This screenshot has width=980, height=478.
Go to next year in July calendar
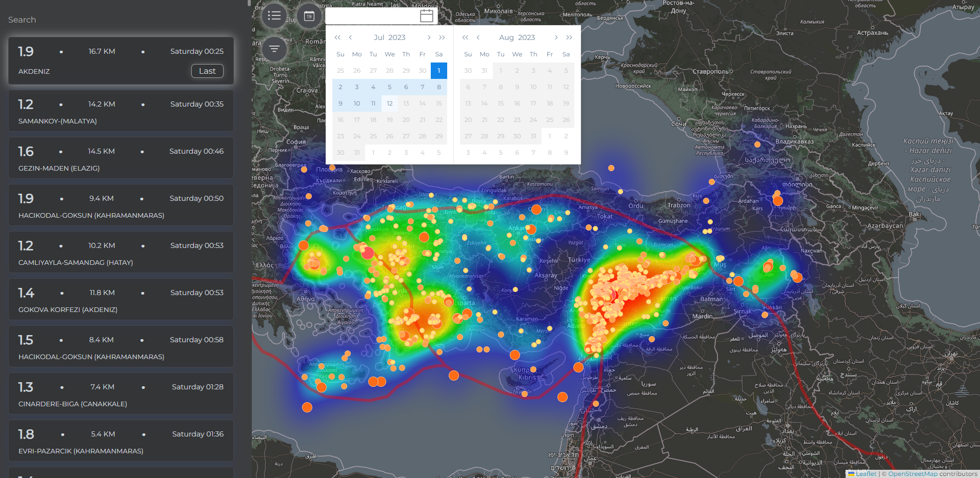point(442,37)
